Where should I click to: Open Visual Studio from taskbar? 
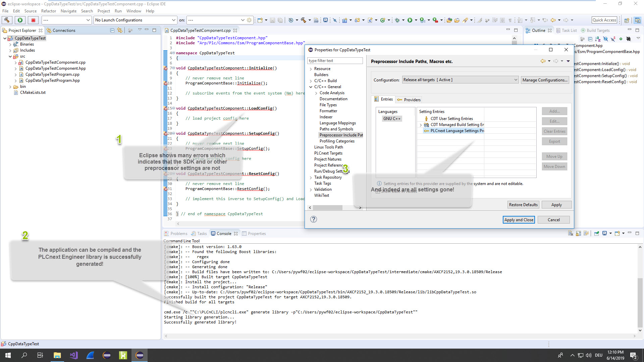pyautogui.click(x=74, y=355)
